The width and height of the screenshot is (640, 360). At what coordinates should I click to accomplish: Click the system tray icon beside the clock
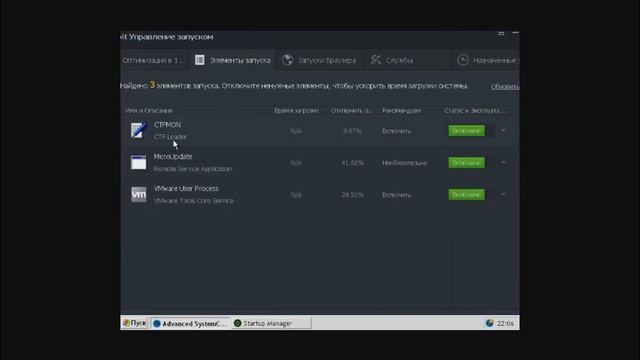(489, 323)
